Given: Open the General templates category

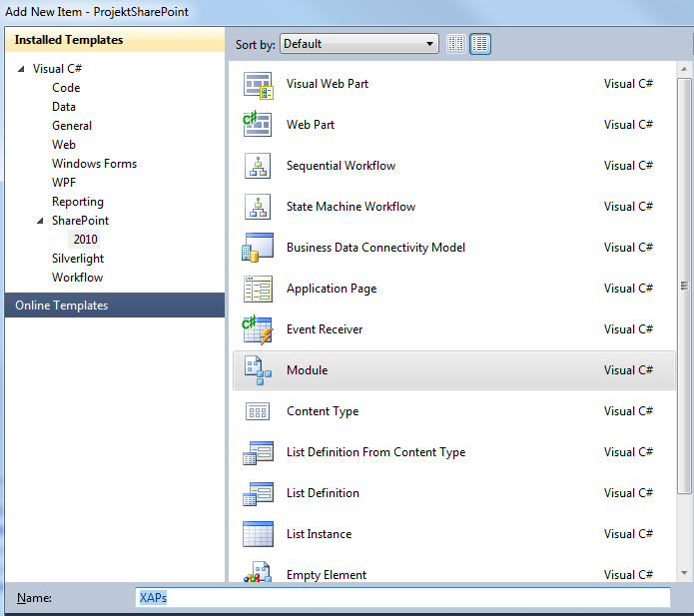Looking at the screenshot, I should [x=72, y=126].
